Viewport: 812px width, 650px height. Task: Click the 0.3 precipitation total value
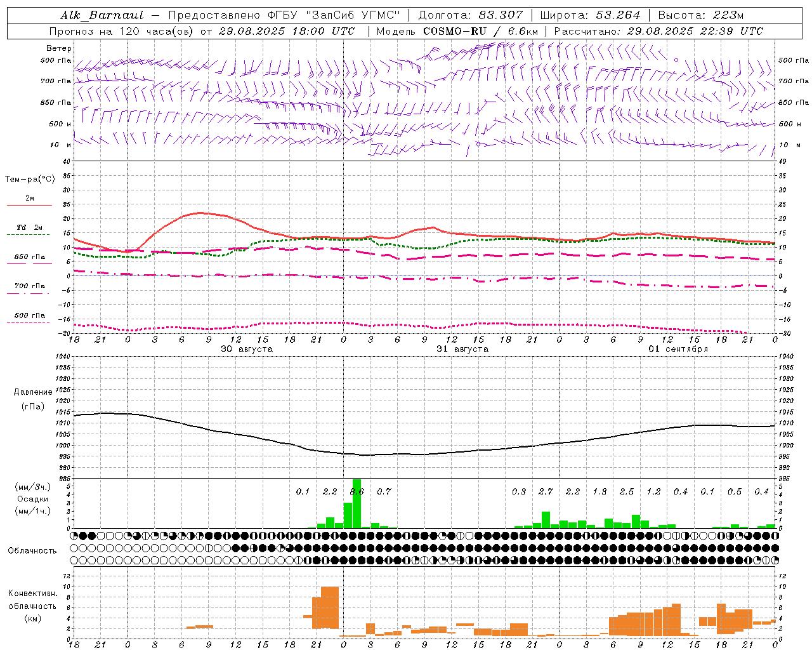pos(519,491)
